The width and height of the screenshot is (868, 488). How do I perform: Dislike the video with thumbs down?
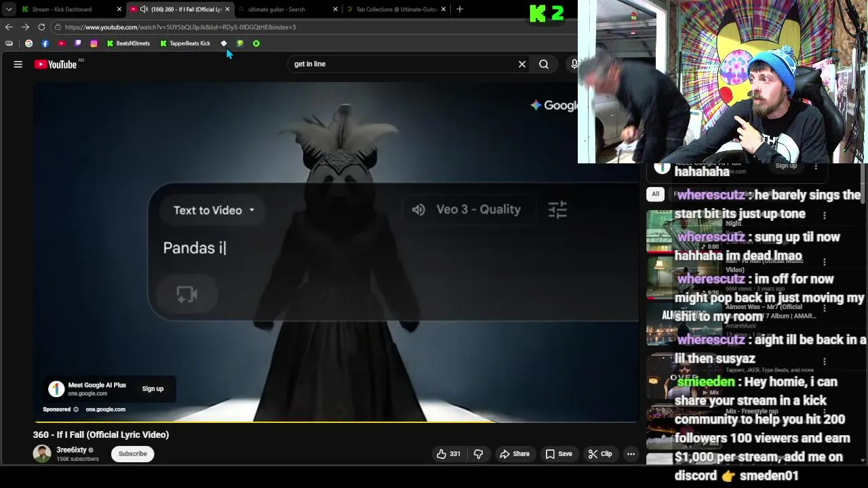(x=478, y=454)
